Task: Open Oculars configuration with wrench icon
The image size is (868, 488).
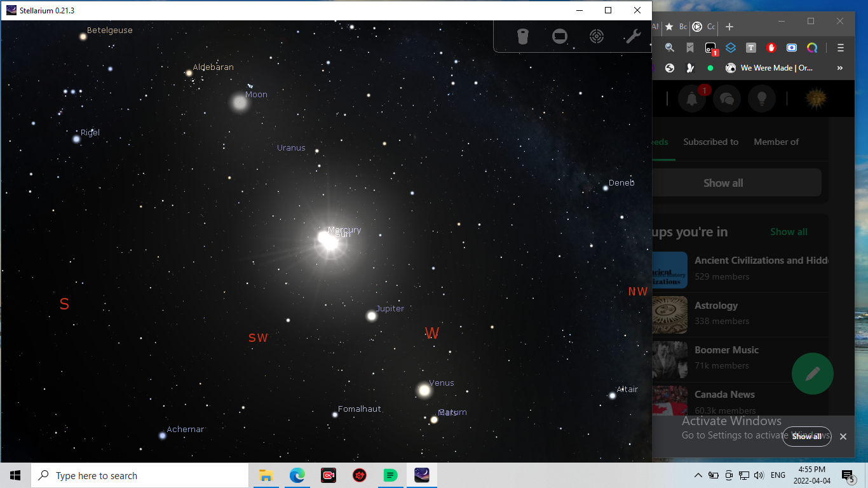Action: click(x=633, y=37)
